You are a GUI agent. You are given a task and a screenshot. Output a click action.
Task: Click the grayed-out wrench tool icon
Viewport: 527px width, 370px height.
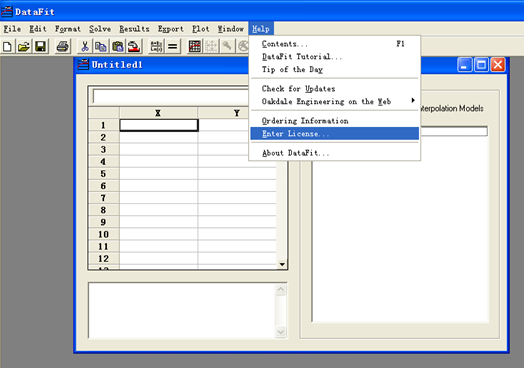228,47
